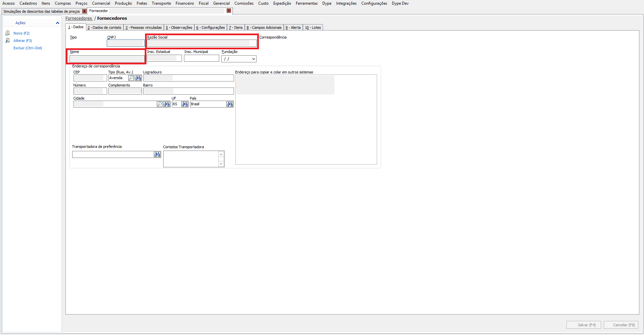Switch to the 10 - Lotes tab
Screen dimensions: 644x335
tap(313, 27)
